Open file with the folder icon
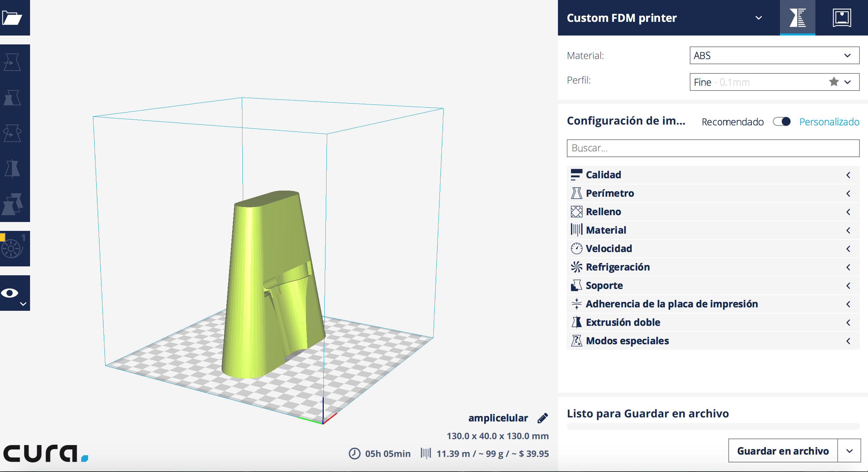 pos(12,17)
